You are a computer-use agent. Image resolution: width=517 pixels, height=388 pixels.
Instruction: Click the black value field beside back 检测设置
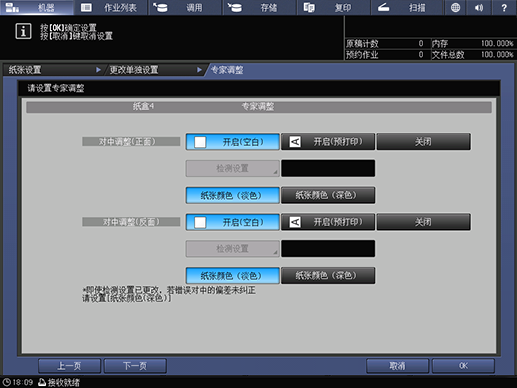click(328, 249)
